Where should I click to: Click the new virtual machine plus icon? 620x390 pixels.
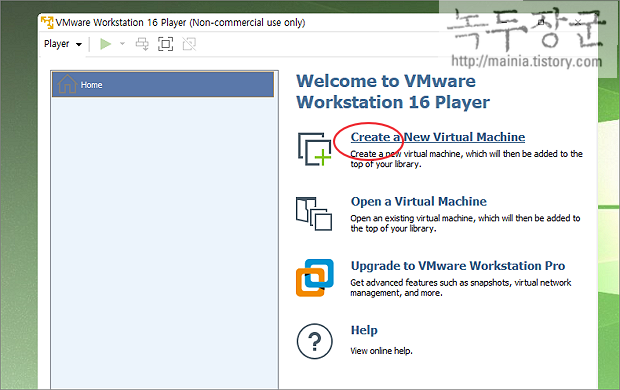click(314, 149)
